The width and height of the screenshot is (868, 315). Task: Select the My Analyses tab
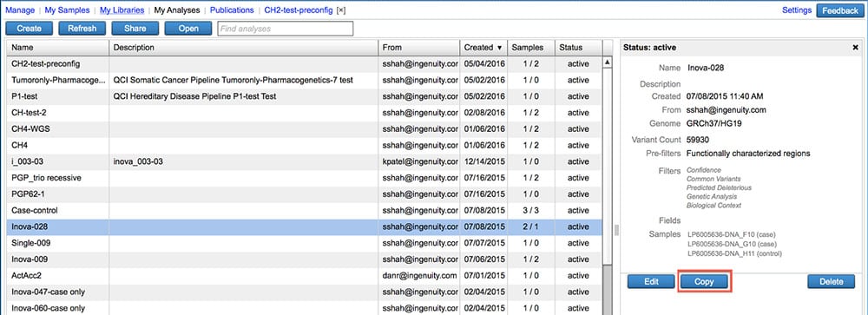click(x=176, y=10)
